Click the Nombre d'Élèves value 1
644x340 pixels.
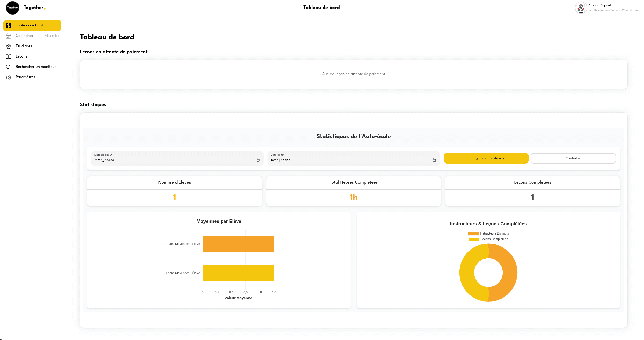(174, 197)
